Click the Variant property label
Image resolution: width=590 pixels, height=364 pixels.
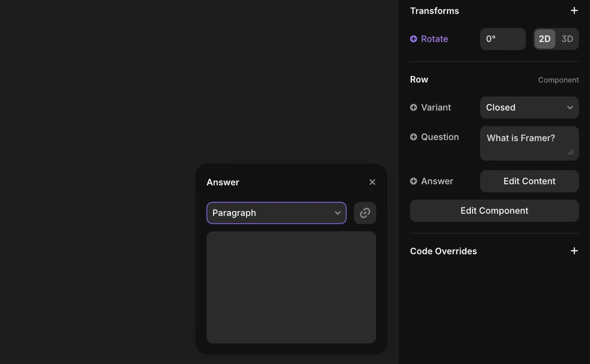(436, 107)
